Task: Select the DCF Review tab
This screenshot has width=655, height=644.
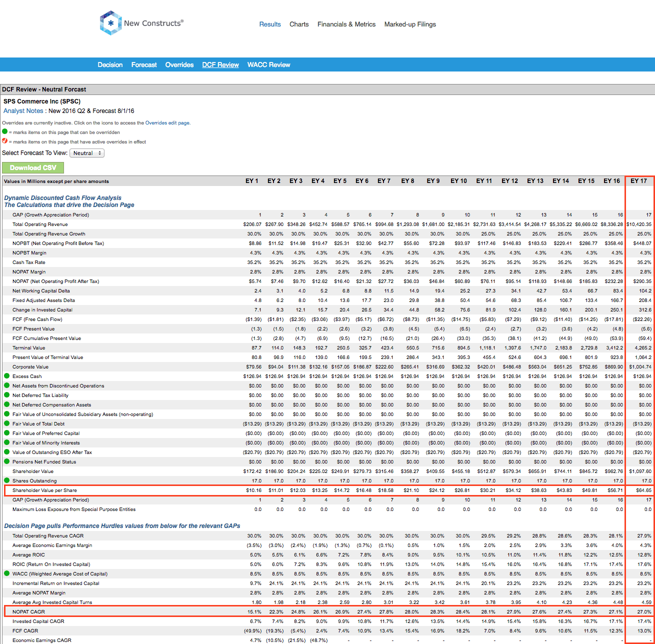Action: point(220,64)
